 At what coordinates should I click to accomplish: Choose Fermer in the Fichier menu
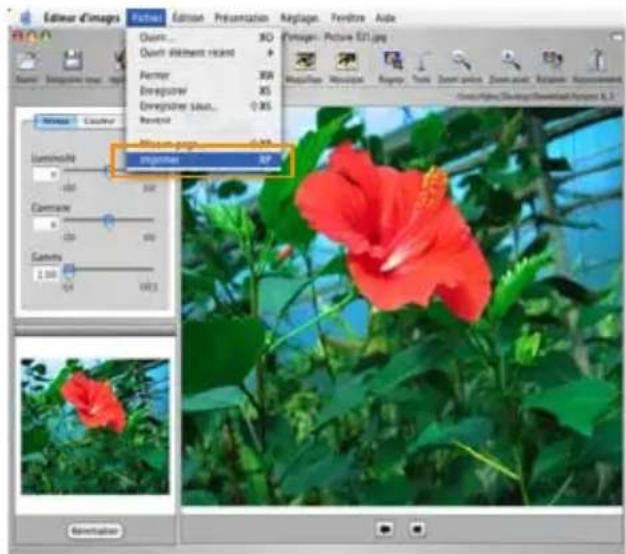(x=204, y=75)
